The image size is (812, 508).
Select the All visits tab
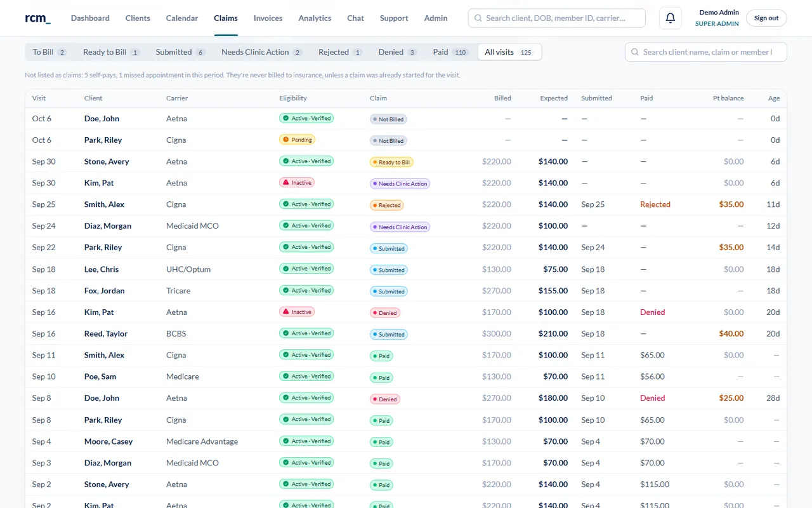coord(509,52)
